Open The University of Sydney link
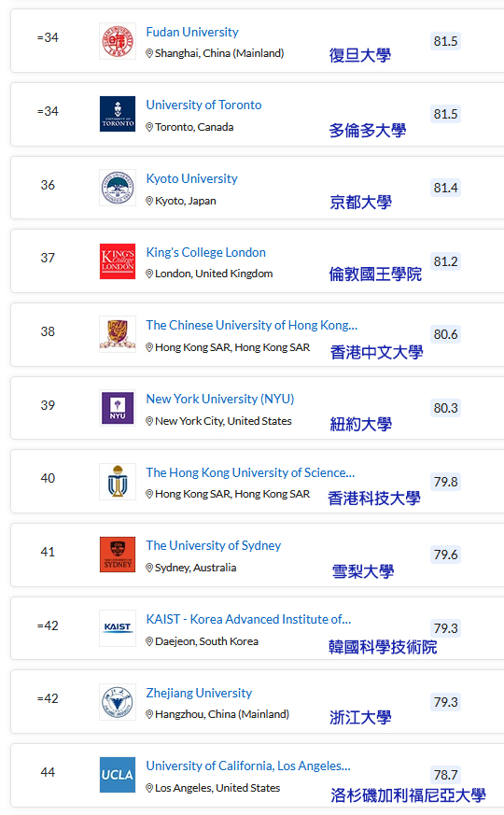 (x=214, y=546)
